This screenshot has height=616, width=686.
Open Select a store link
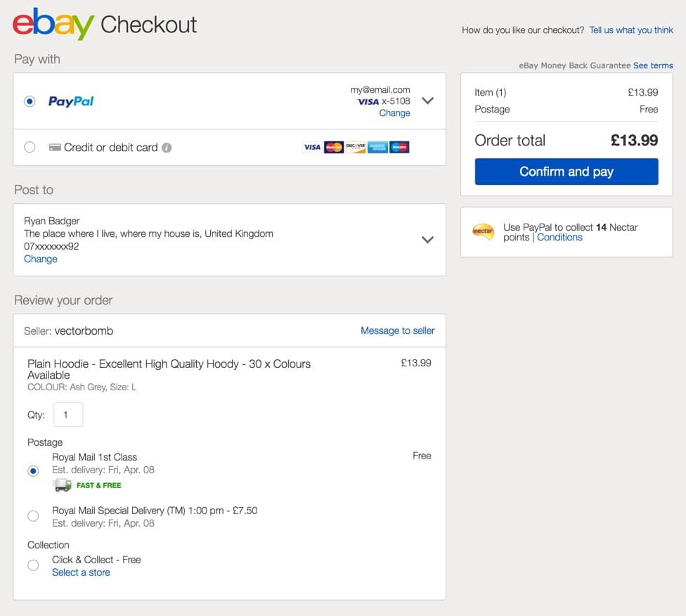tap(81, 572)
